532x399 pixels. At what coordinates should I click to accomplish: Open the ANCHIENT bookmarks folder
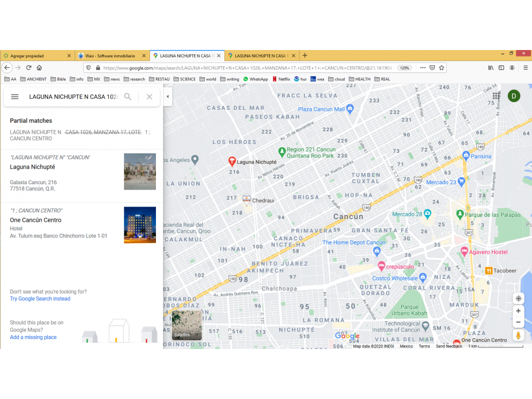(x=33, y=79)
